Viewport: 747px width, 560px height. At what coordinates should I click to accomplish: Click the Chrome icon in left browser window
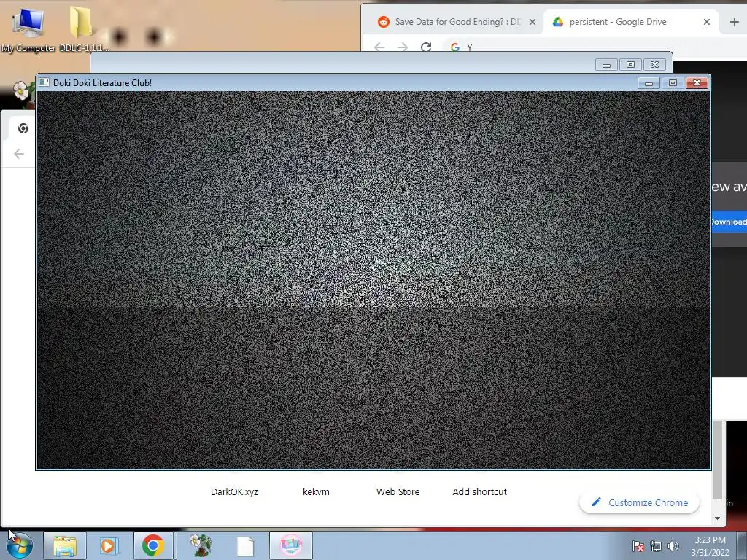[23, 128]
